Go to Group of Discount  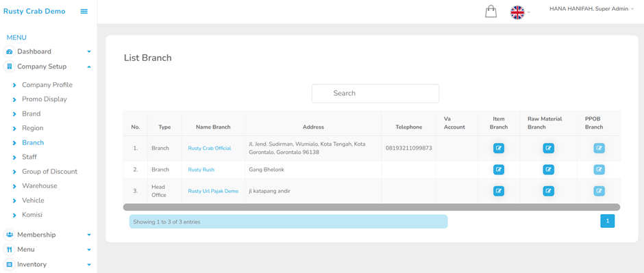(50, 171)
